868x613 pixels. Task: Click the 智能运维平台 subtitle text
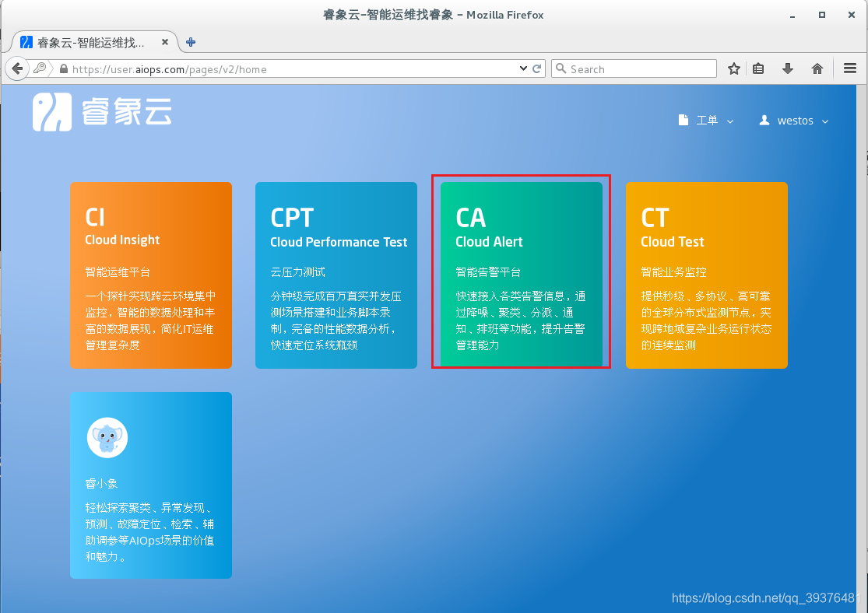(x=118, y=272)
